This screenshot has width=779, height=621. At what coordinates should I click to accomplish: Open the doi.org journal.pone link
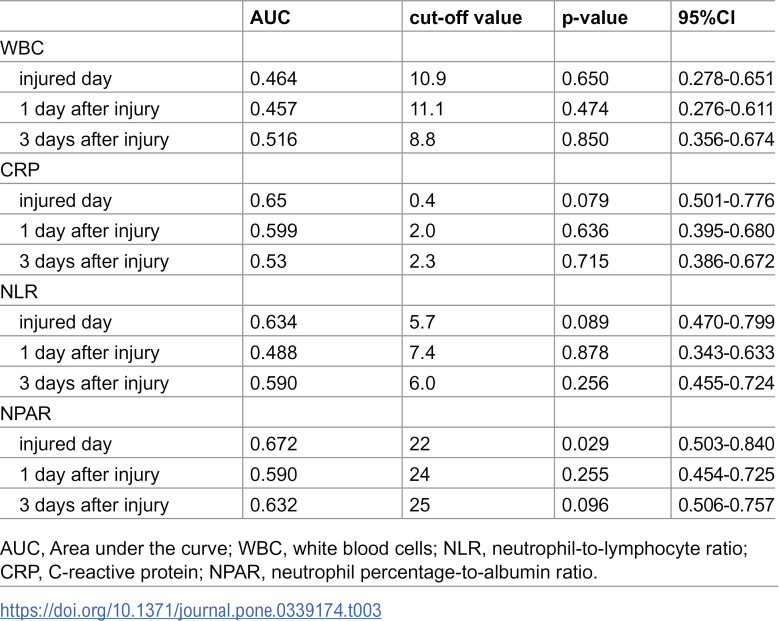(x=191, y=610)
